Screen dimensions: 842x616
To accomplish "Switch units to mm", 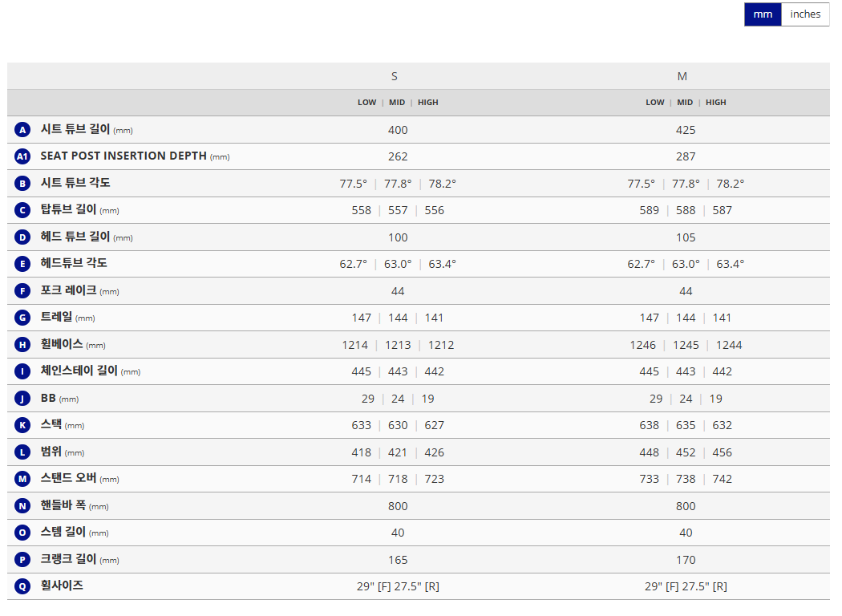I will click(x=763, y=14).
